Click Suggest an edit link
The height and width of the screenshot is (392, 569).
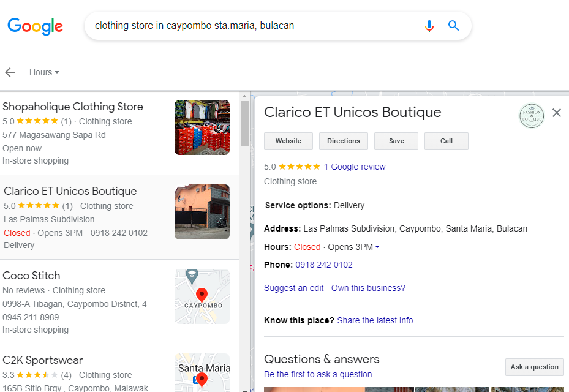point(293,288)
